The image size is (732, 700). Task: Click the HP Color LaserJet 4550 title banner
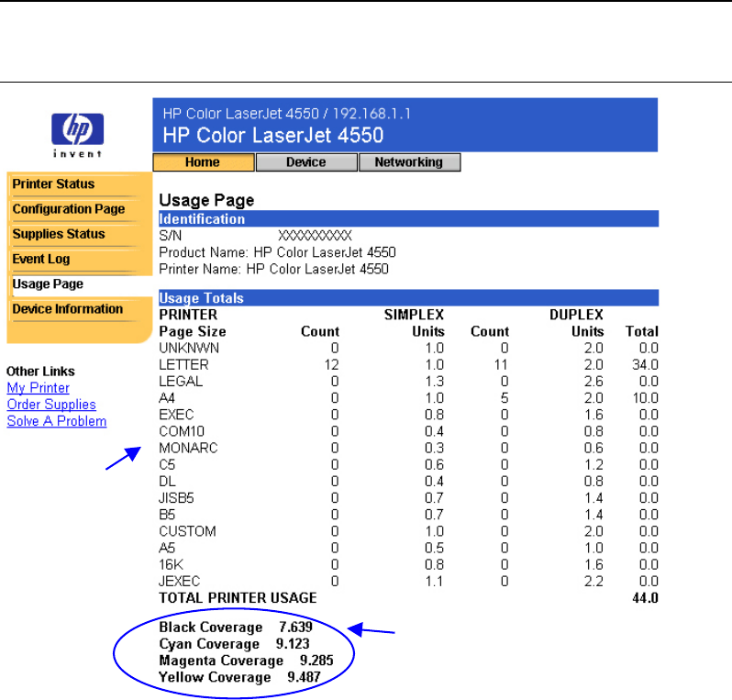click(x=405, y=125)
